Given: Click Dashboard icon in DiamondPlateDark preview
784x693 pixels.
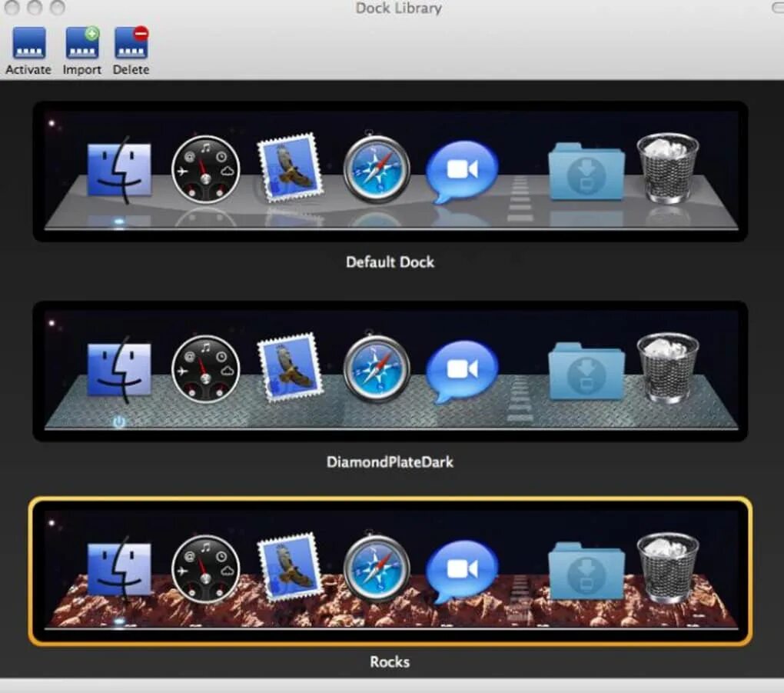Looking at the screenshot, I should click(x=205, y=369).
